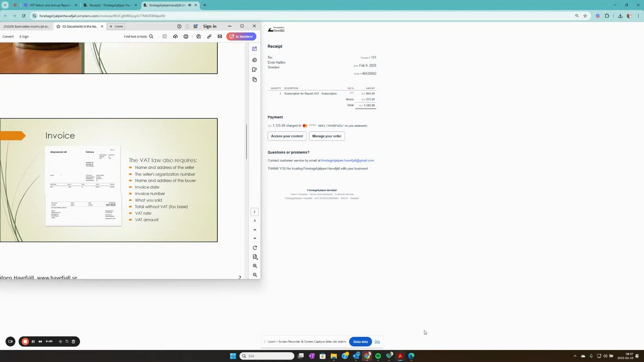Click the share with others icon
644x362 pixels.
198,36
